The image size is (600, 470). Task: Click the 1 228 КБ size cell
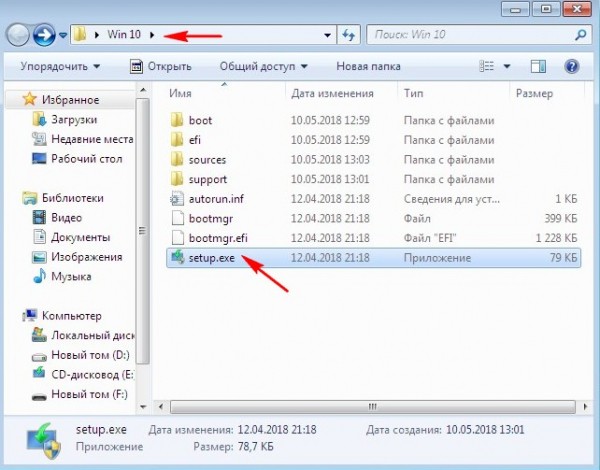click(x=556, y=238)
